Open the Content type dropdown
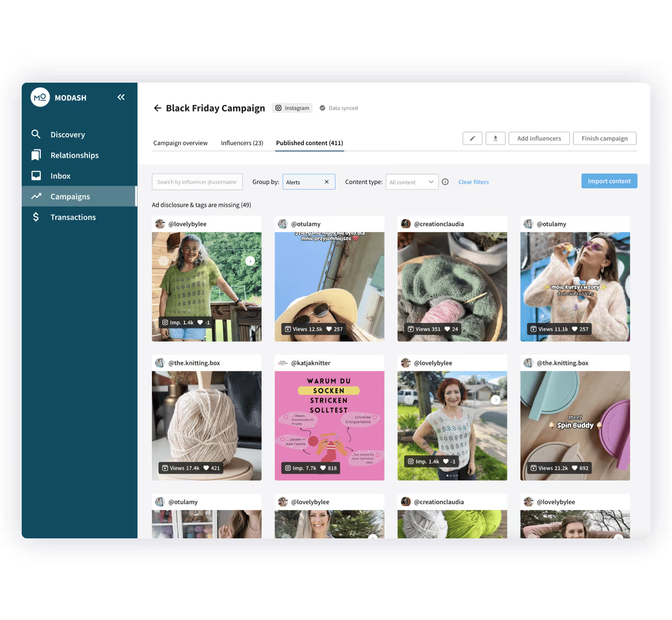This screenshot has width=672, height=620. pos(411,182)
